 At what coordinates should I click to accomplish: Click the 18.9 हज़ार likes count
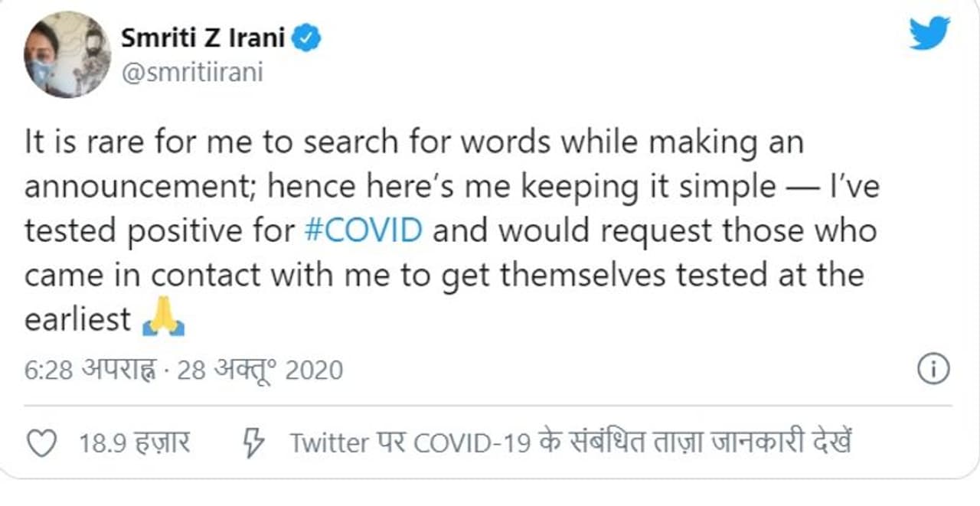pyautogui.click(x=135, y=442)
